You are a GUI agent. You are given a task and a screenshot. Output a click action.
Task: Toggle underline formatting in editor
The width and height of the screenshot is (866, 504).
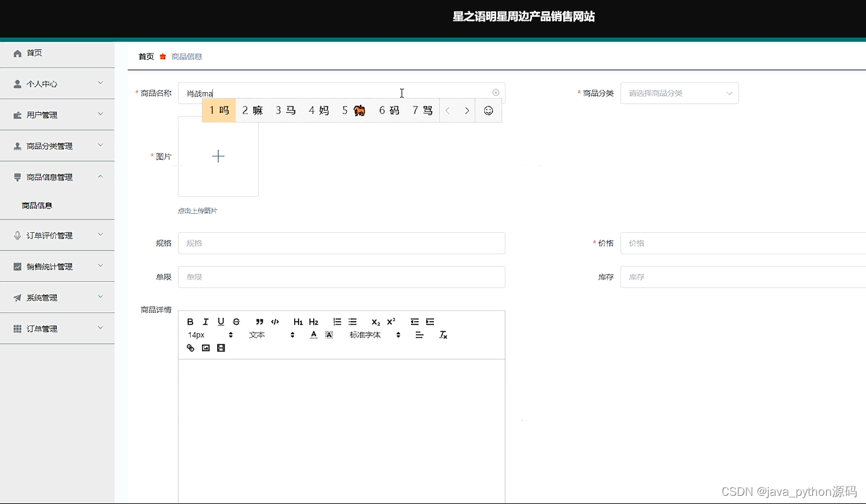[221, 322]
